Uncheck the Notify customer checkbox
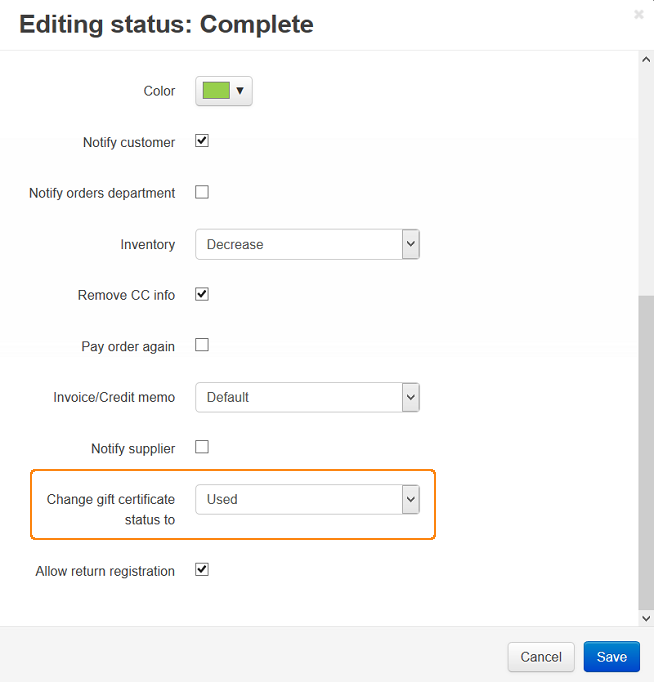 pos(202,141)
